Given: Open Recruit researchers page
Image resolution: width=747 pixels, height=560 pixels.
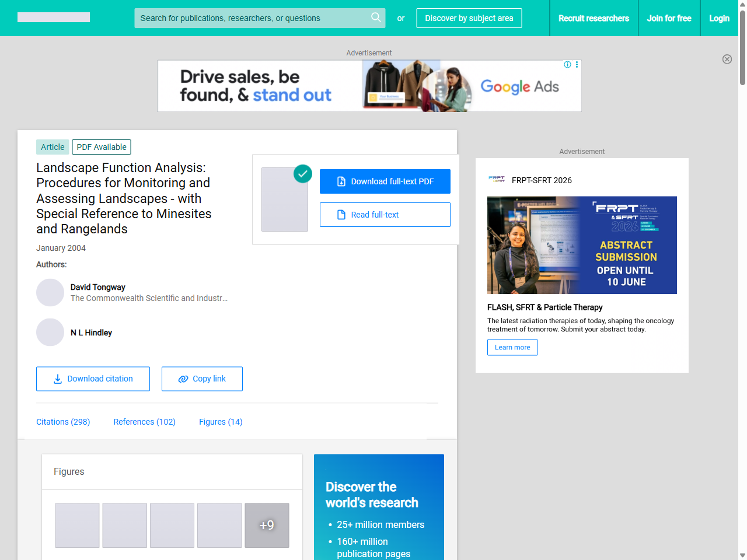Looking at the screenshot, I should [594, 18].
